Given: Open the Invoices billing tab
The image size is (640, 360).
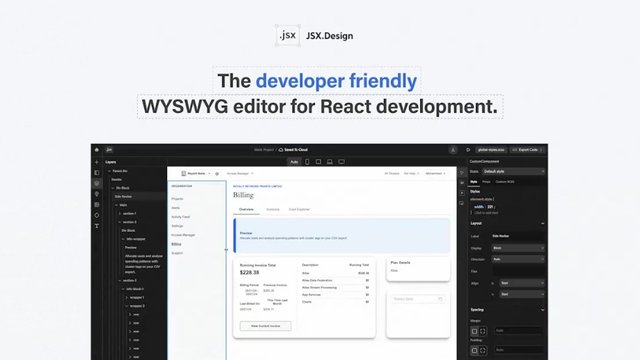Looking at the screenshot, I should click(273, 209).
